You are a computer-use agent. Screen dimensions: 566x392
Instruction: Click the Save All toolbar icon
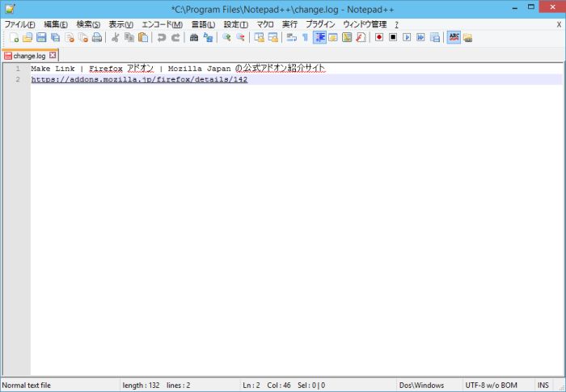56,37
